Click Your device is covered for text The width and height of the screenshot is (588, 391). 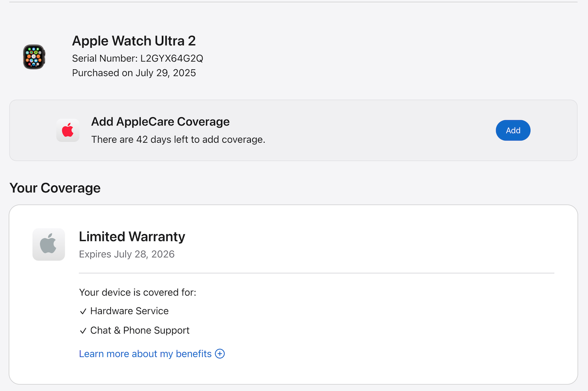pyautogui.click(x=137, y=292)
